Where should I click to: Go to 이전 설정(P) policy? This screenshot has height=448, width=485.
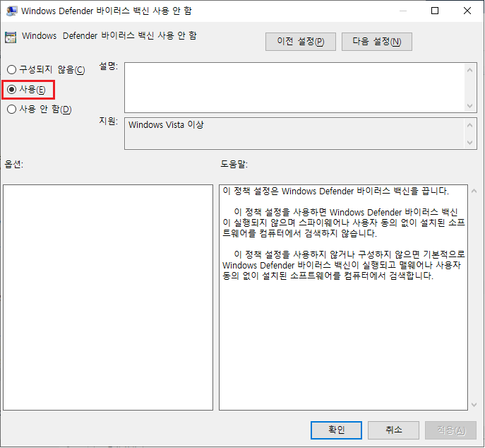tap(300, 42)
